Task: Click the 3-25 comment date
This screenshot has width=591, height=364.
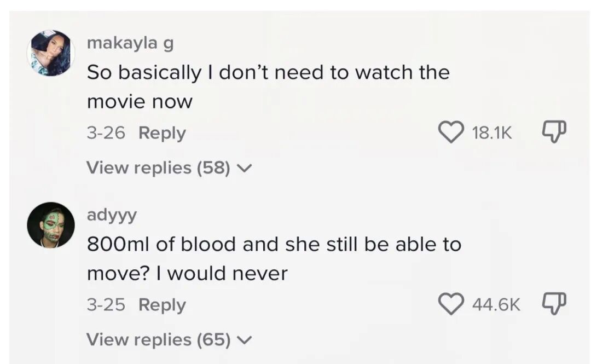Action: (106, 304)
